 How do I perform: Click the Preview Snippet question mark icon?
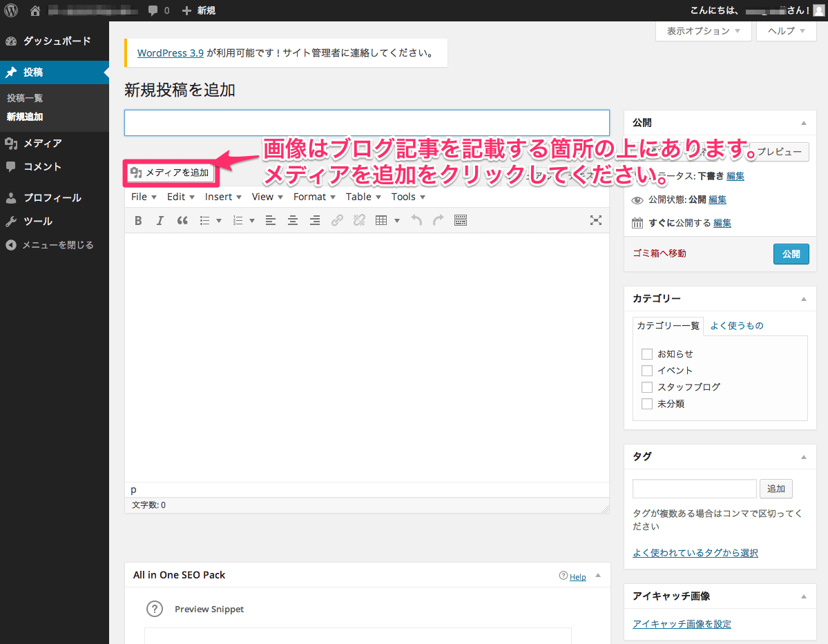click(x=155, y=609)
